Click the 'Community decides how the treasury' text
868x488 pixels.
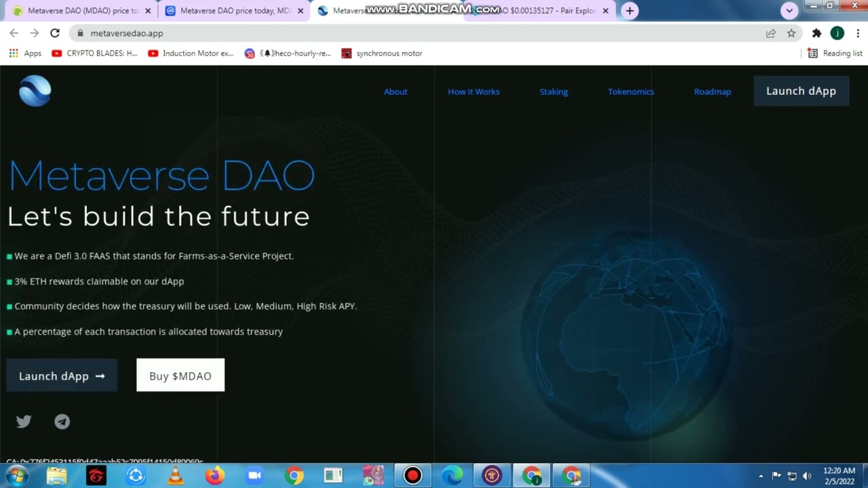(185, 306)
